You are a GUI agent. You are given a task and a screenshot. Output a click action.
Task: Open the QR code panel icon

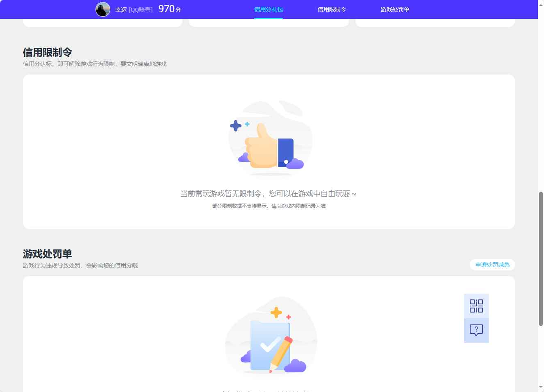pos(476,306)
